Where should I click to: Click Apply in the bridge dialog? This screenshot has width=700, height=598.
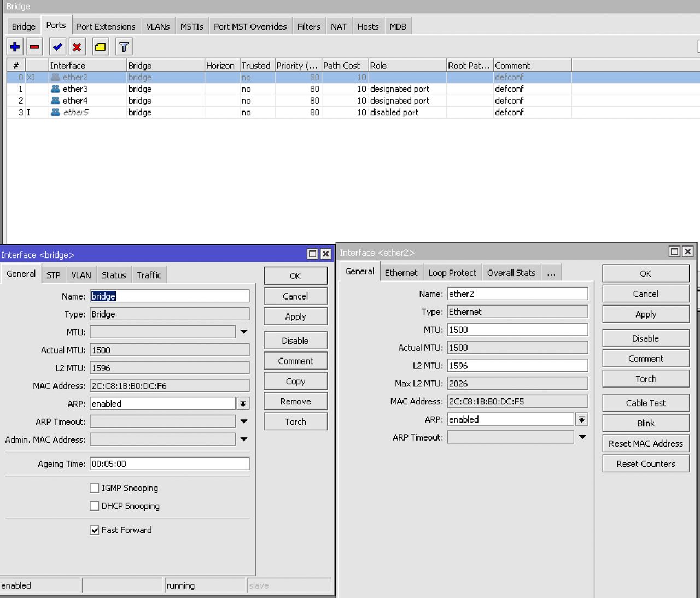click(295, 316)
